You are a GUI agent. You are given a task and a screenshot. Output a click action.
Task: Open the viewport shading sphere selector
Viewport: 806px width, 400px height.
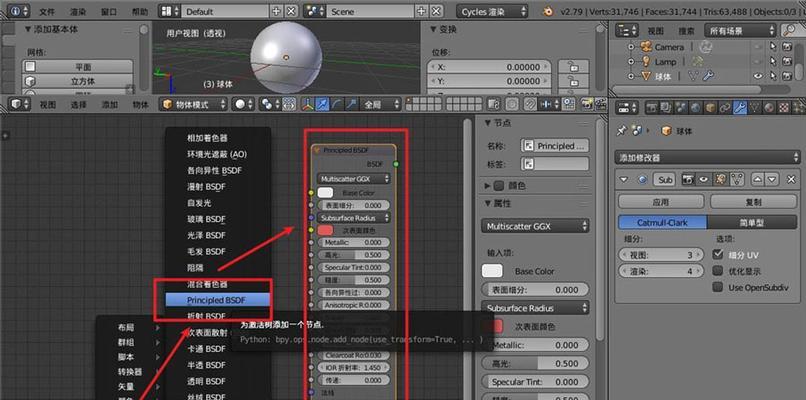(x=244, y=104)
